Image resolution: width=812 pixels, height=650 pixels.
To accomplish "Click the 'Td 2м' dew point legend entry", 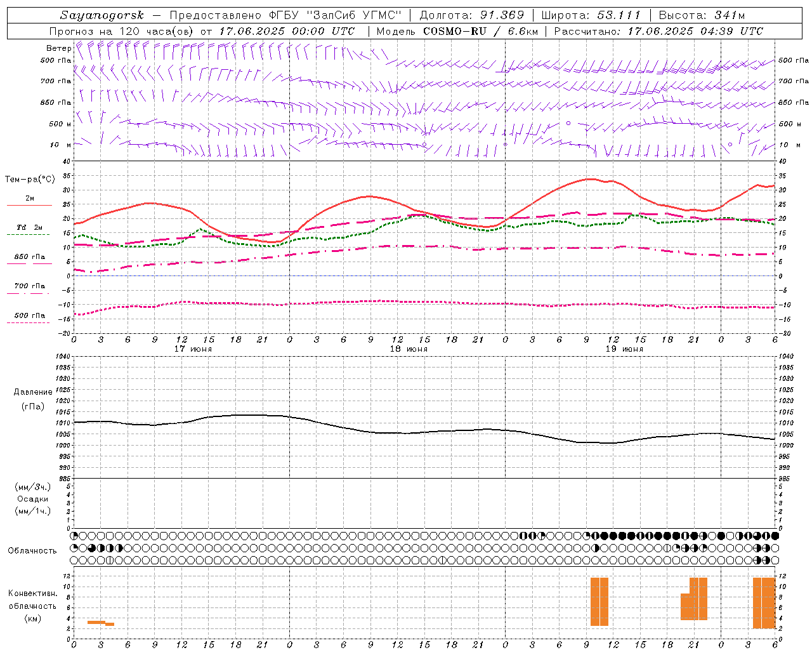I will (30, 227).
